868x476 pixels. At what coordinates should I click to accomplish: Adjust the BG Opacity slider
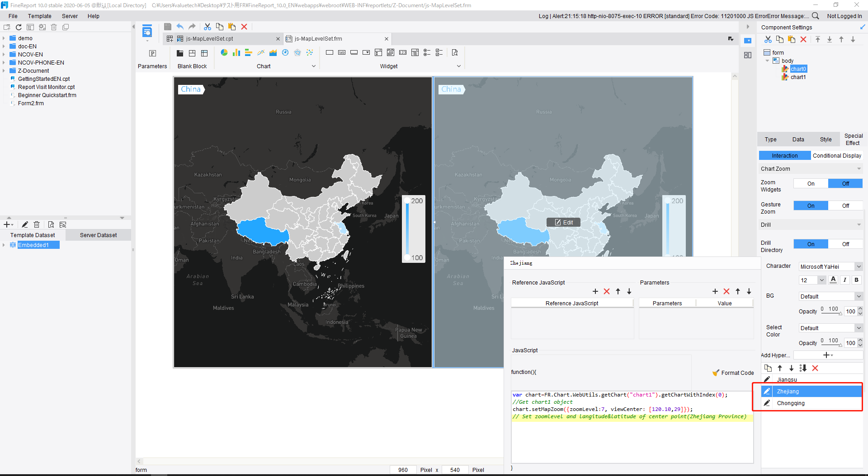(x=831, y=313)
